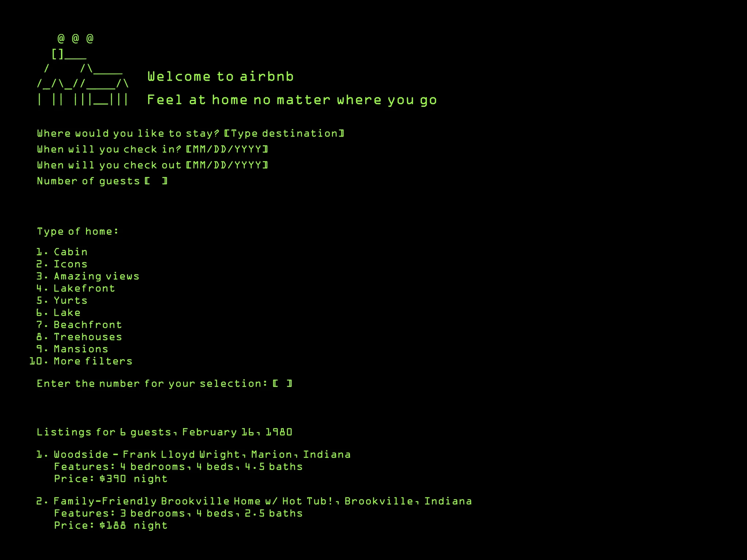Click the Welcome to airbnb heading

(221, 77)
